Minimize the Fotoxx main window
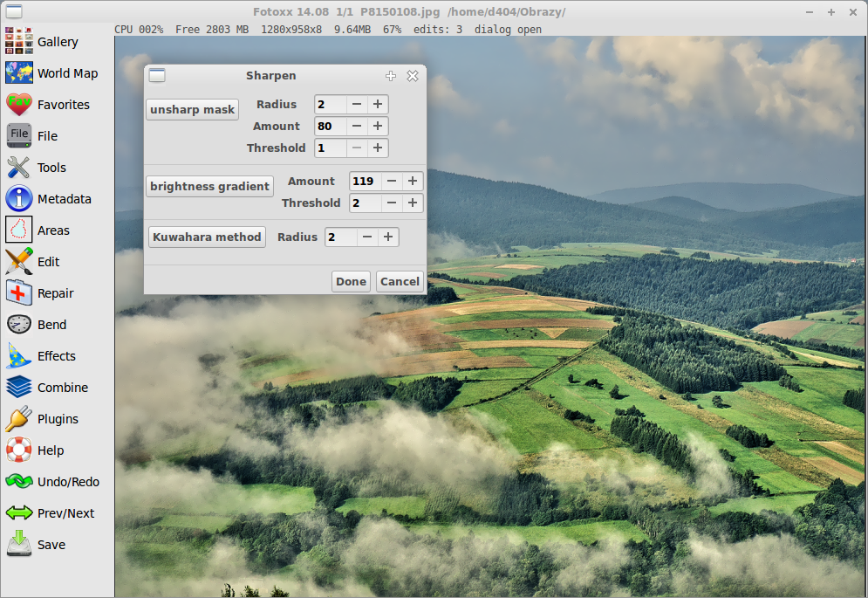 pos(810,11)
